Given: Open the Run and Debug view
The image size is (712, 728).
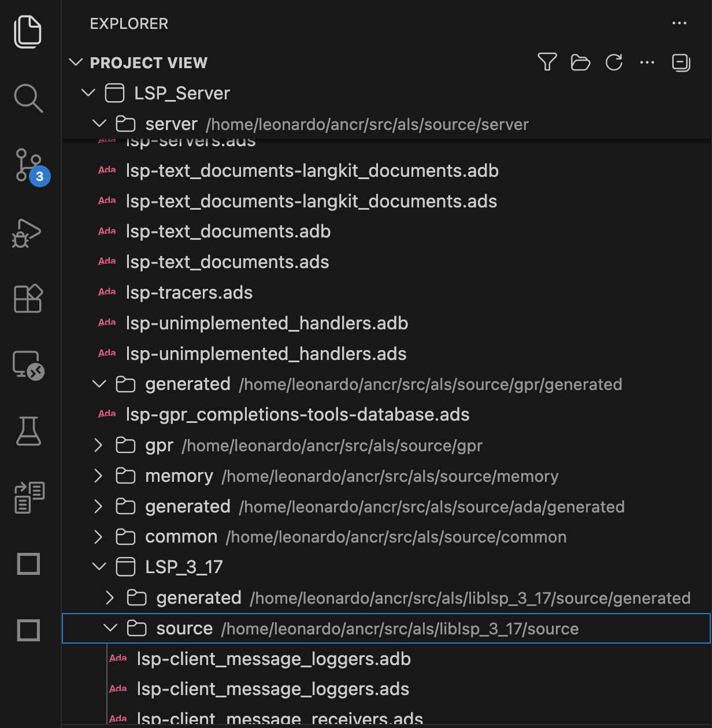Looking at the screenshot, I should click(x=27, y=233).
